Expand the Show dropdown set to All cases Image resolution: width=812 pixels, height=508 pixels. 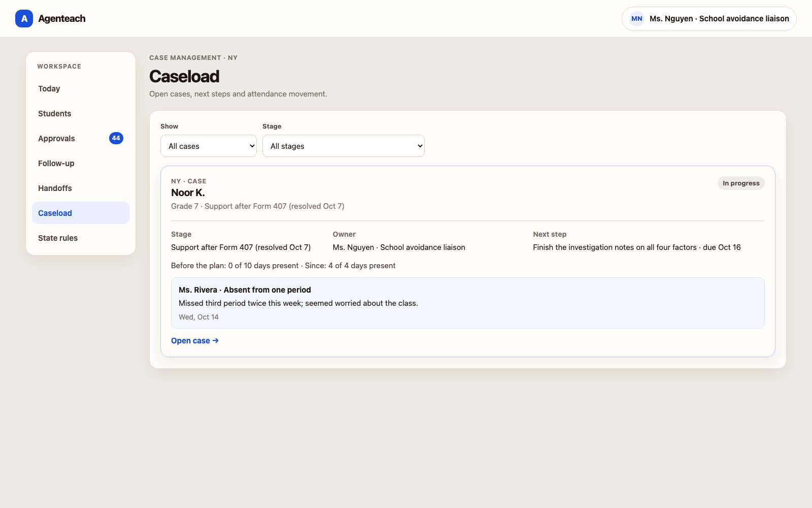[x=209, y=146]
